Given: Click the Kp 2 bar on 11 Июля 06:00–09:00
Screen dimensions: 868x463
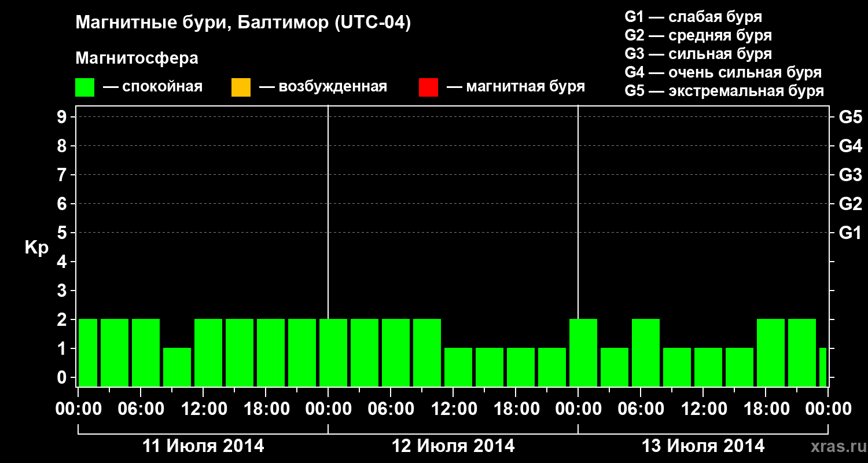Looking at the screenshot, I should tap(146, 352).
